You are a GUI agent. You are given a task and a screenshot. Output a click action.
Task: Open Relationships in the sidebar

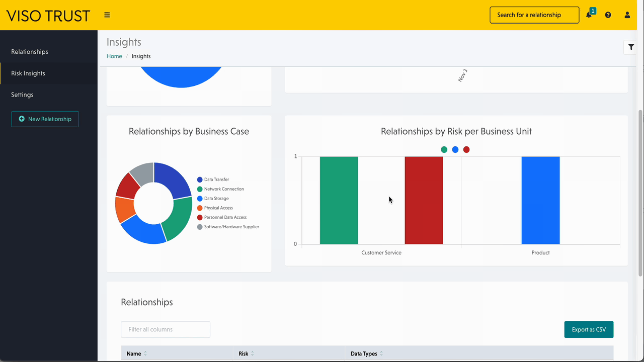click(30, 52)
